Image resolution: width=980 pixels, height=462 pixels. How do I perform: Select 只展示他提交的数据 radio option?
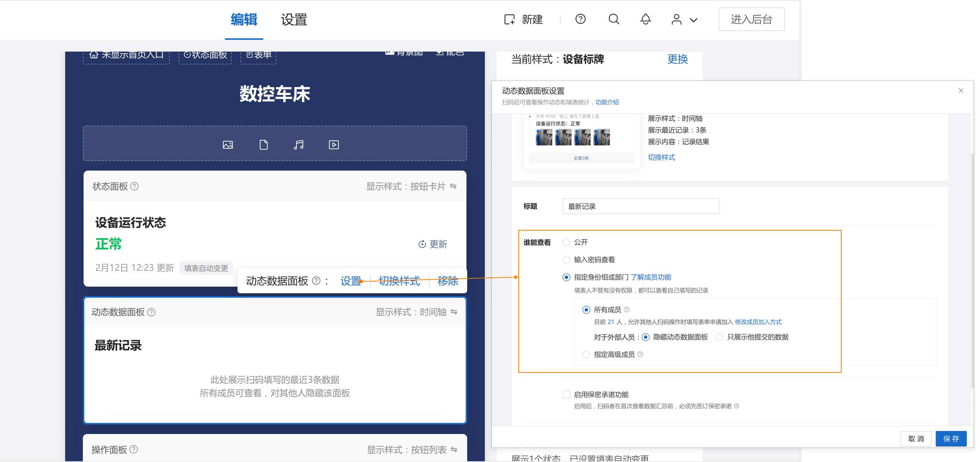(x=719, y=337)
